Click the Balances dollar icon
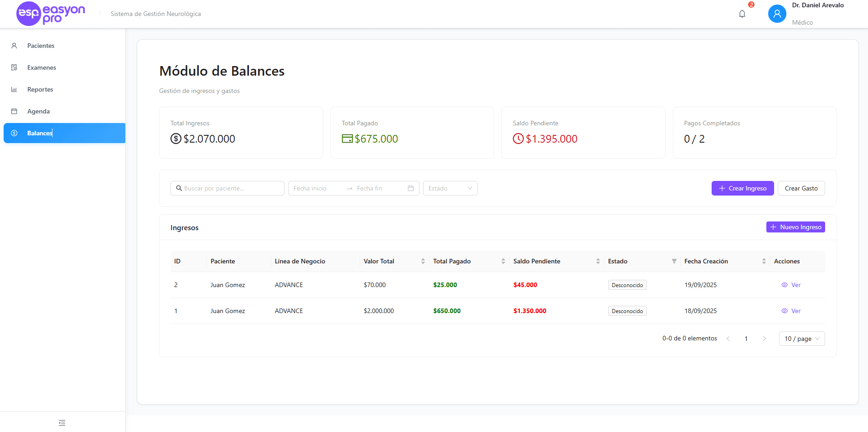 coord(14,133)
